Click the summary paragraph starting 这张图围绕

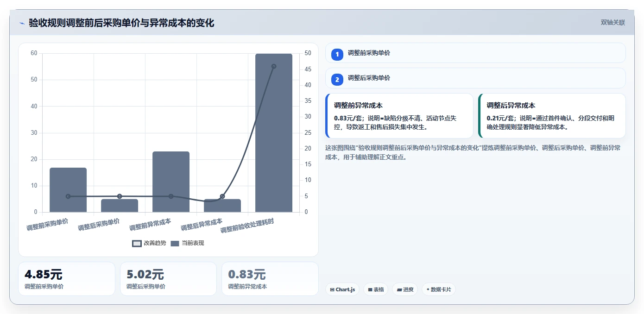coord(473,152)
